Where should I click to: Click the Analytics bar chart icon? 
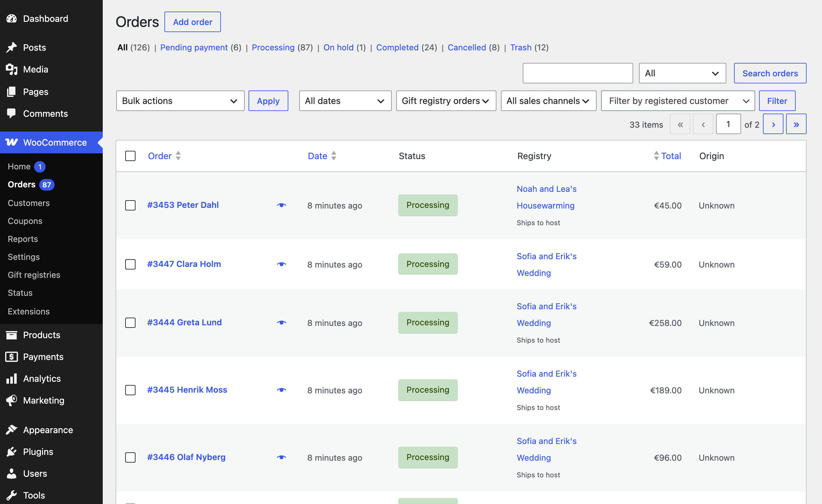(x=12, y=379)
